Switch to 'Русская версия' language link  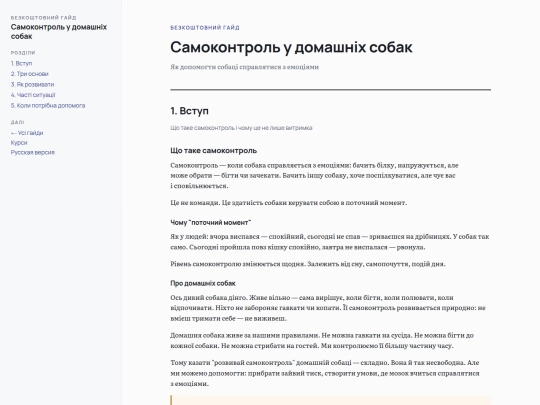tap(33, 152)
